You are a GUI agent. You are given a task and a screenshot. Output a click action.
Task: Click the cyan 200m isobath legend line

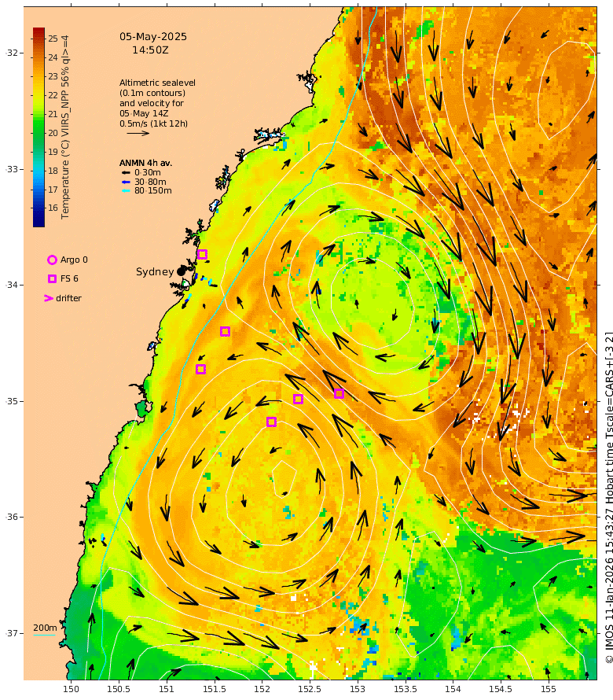44,635
